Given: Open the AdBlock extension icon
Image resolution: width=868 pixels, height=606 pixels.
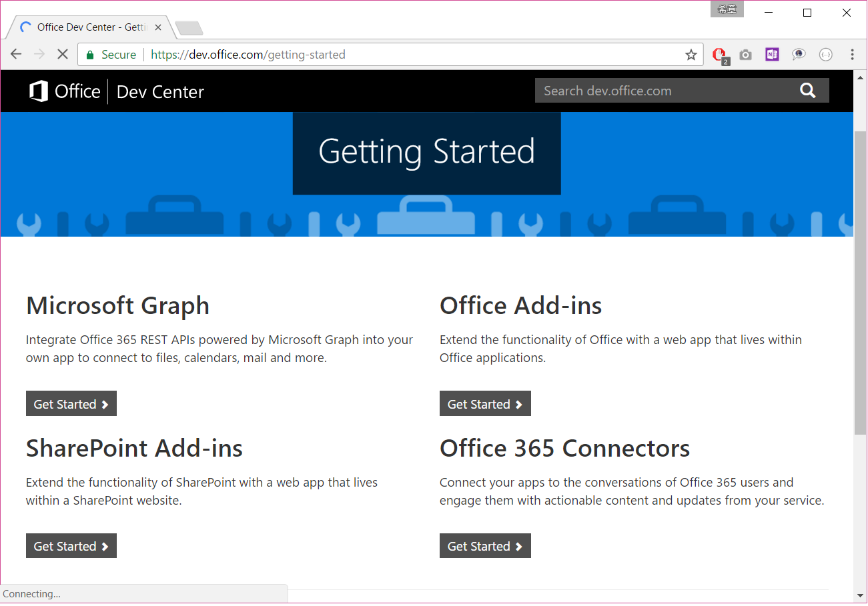Looking at the screenshot, I should tap(719, 54).
